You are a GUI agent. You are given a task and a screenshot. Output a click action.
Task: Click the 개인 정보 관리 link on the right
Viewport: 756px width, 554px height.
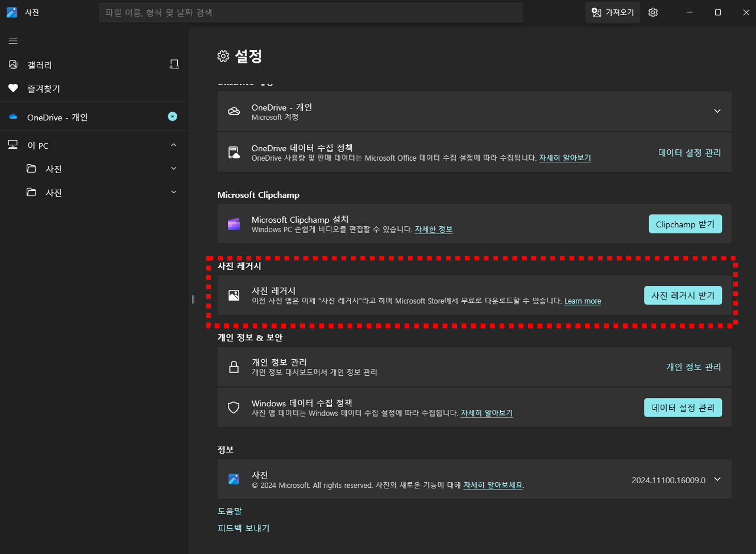[693, 367]
